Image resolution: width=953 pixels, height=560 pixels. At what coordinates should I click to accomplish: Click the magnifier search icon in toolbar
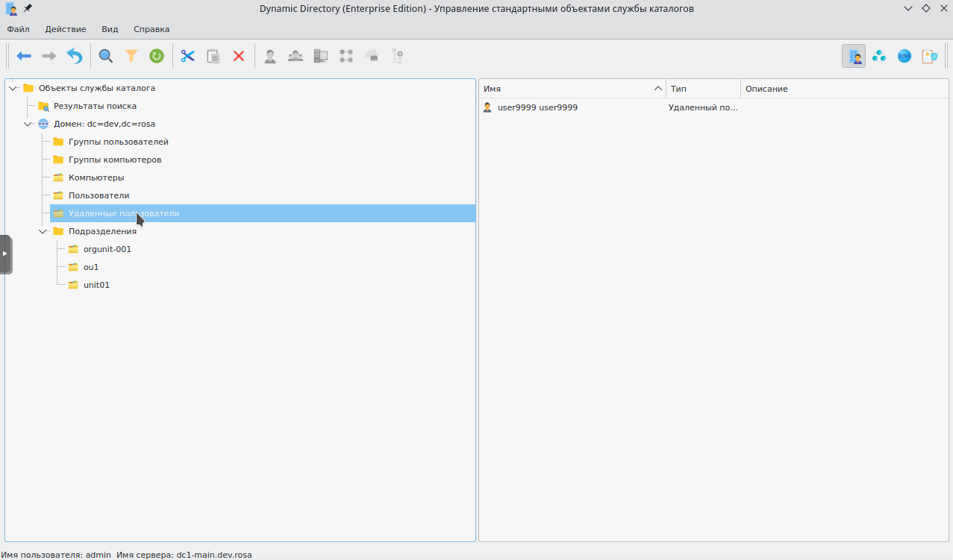pos(106,56)
